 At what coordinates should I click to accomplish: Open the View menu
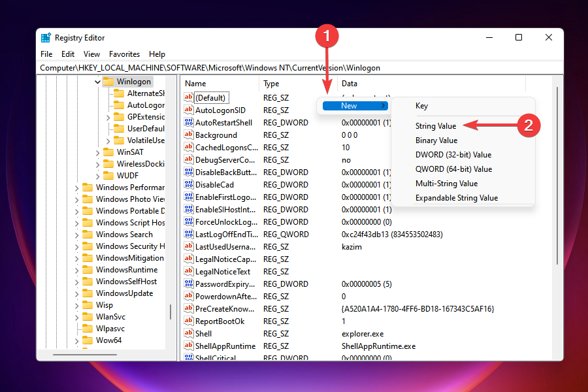click(x=91, y=54)
